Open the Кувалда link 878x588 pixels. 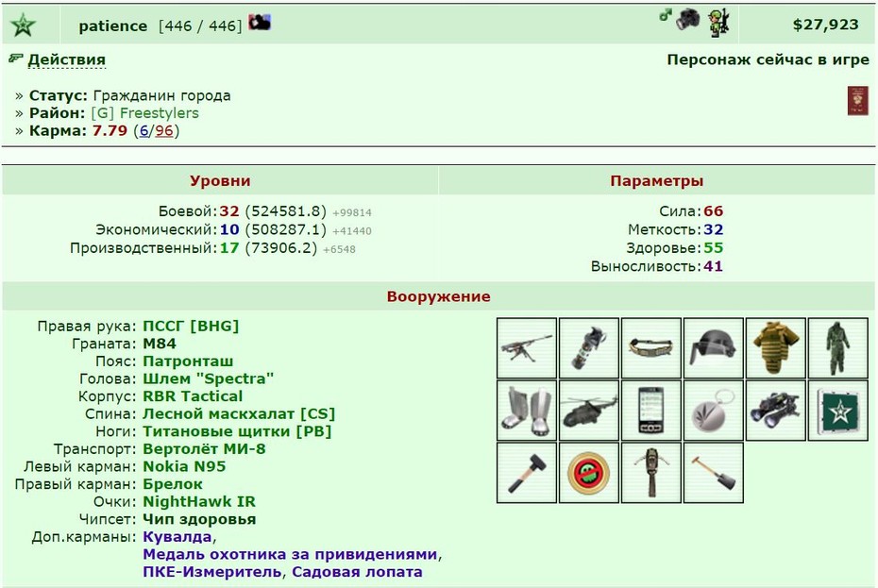point(177,536)
